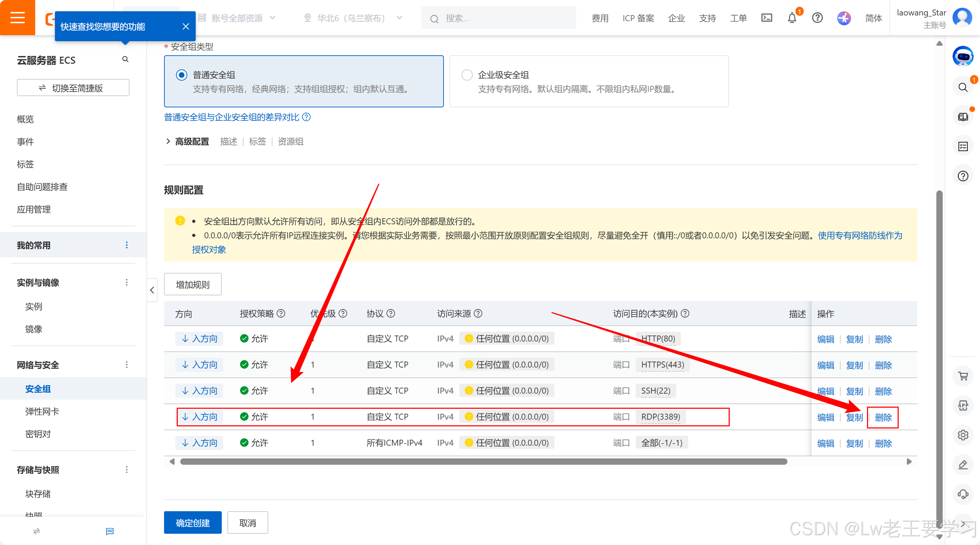This screenshot has height=545, width=980.
Task: Open region 华北6 dropdown
Action: (353, 18)
